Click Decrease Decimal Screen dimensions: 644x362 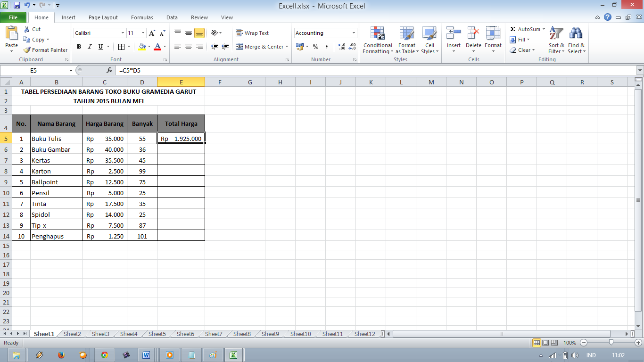tap(353, 47)
